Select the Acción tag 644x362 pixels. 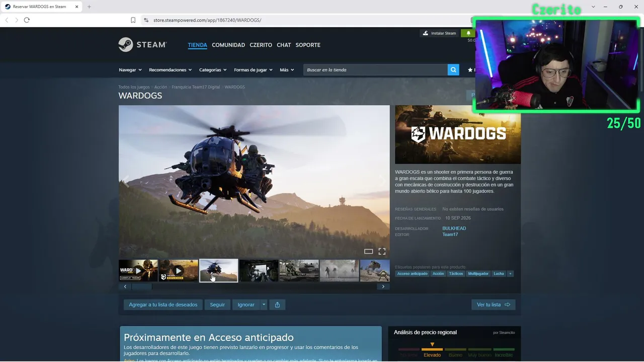438,274
